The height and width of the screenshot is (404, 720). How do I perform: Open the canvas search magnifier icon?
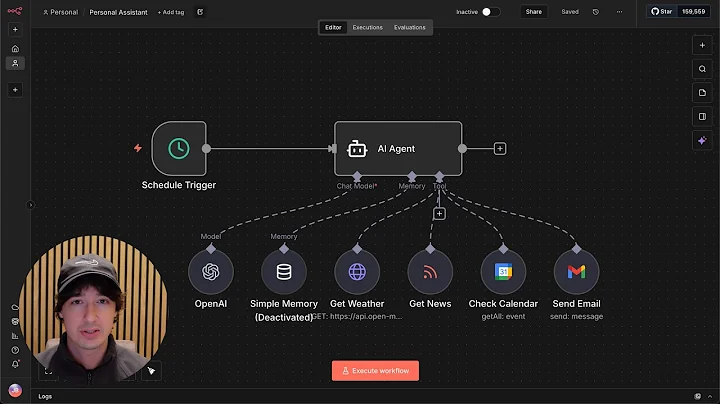(702, 69)
